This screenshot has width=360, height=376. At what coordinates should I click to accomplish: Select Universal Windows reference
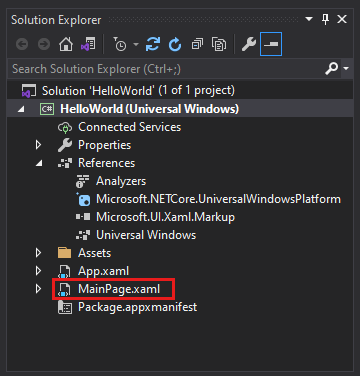[146, 235]
